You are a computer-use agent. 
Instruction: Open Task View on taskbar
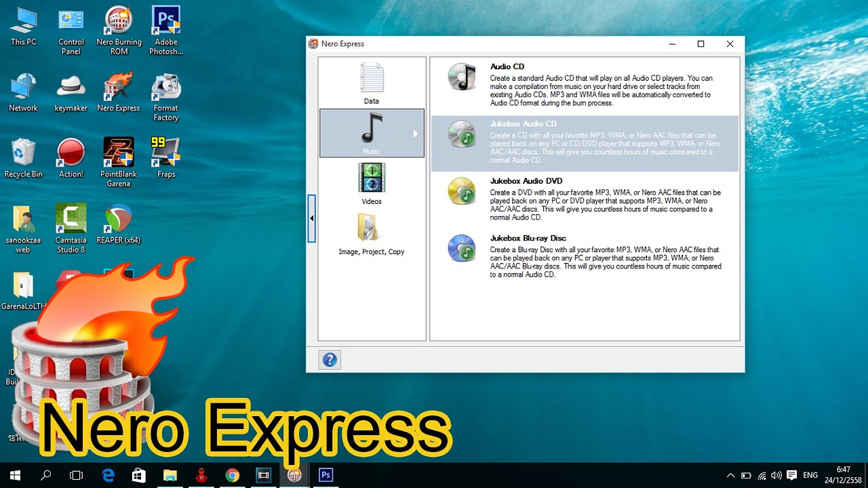[x=77, y=475]
